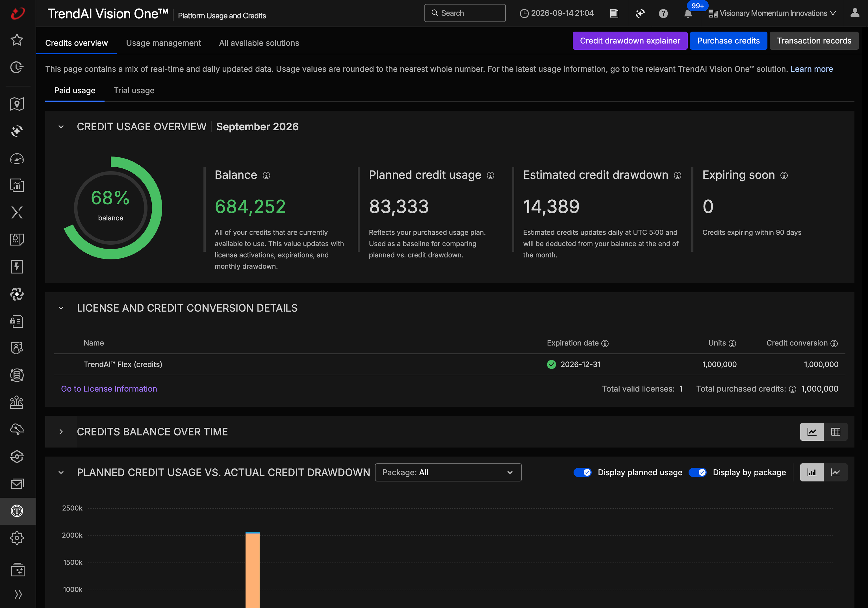
Task: Click info icon beside Planned credit usage
Action: pyautogui.click(x=490, y=175)
